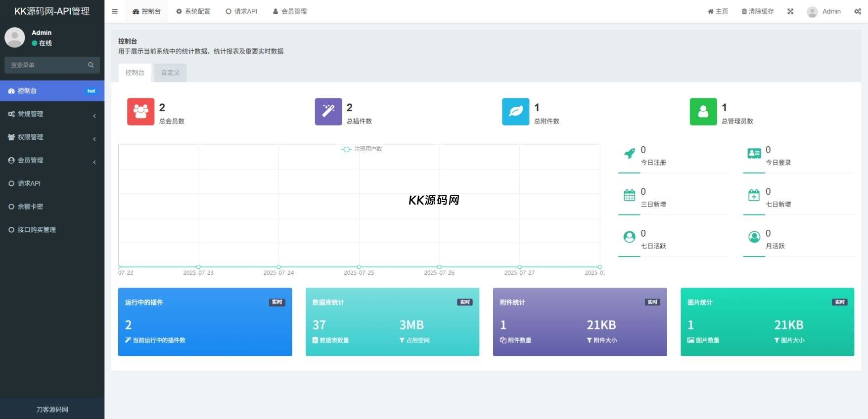Click the search magnifier icon in the sidebar
868x419 pixels.
(91, 65)
